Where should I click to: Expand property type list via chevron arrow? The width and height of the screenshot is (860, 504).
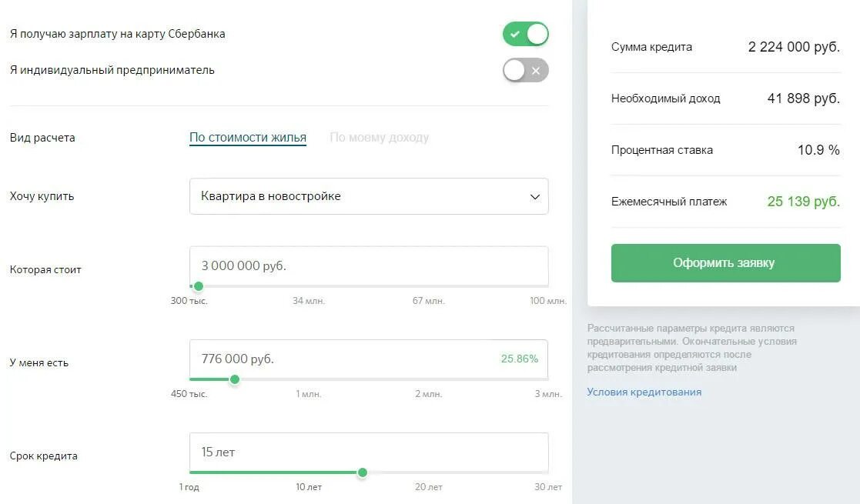(x=535, y=197)
